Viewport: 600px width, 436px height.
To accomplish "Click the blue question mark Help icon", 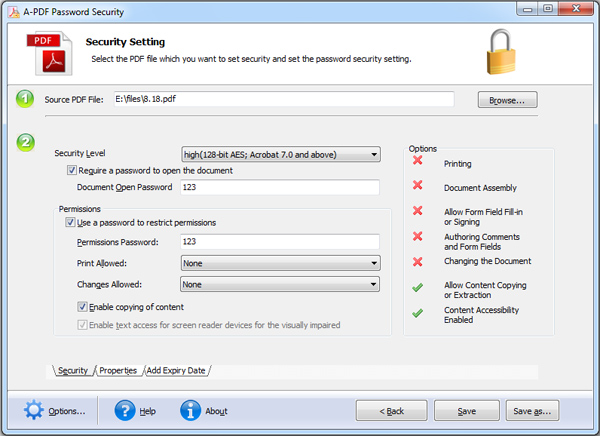I will (x=125, y=410).
